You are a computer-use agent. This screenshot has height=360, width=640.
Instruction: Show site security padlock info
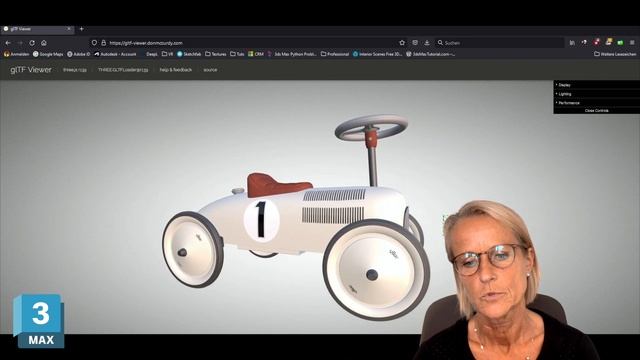click(104, 43)
